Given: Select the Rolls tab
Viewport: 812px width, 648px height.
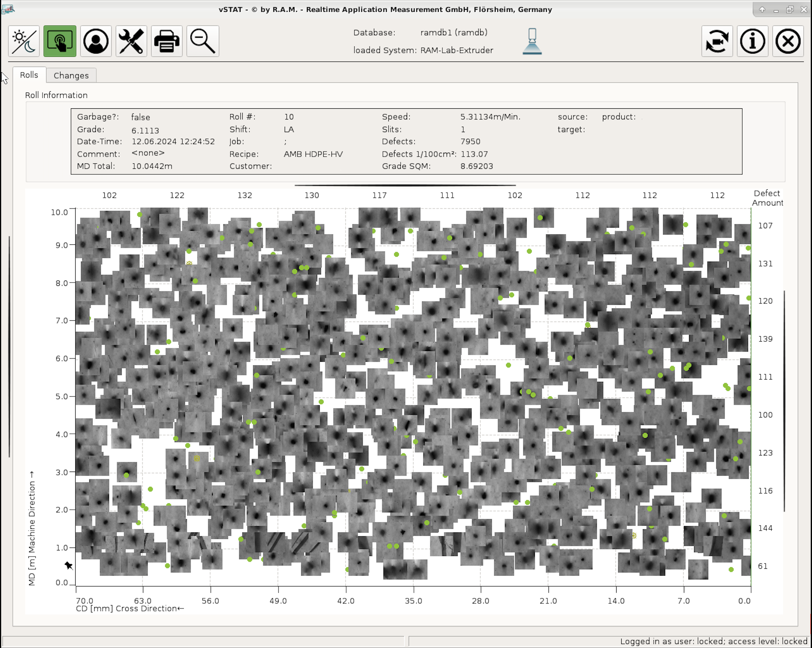Looking at the screenshot, I should (x=29, y=75).
